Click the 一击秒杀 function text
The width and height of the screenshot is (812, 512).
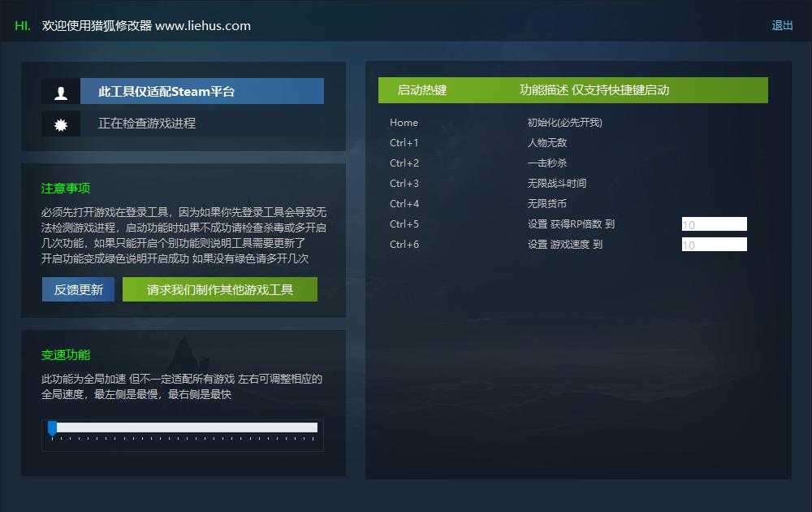click(x=546, y=163)
